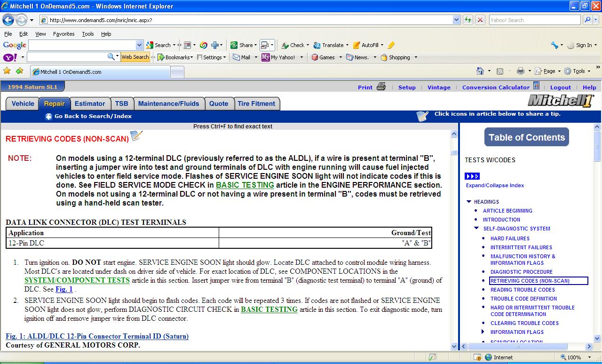Screen dimensions: 602x364
Task: Collapse the HEADINGS node in Table of Contents
Action: pyautogui.click(x=469, y=202)
